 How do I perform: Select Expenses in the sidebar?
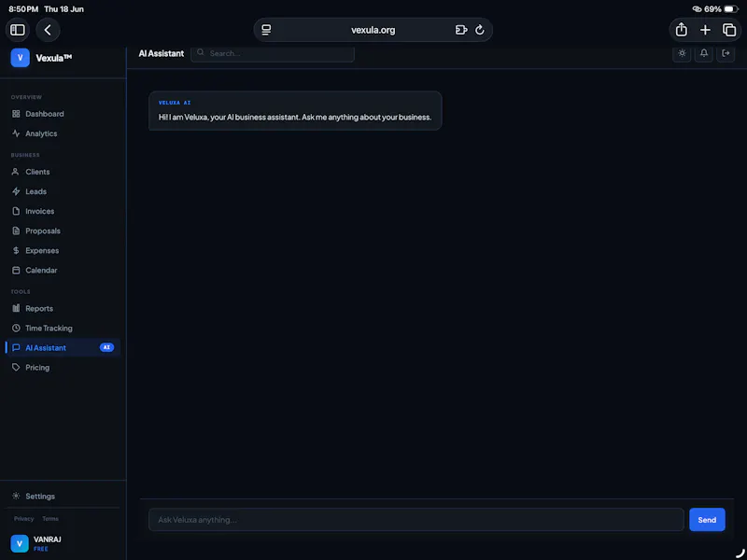point(63,250)
